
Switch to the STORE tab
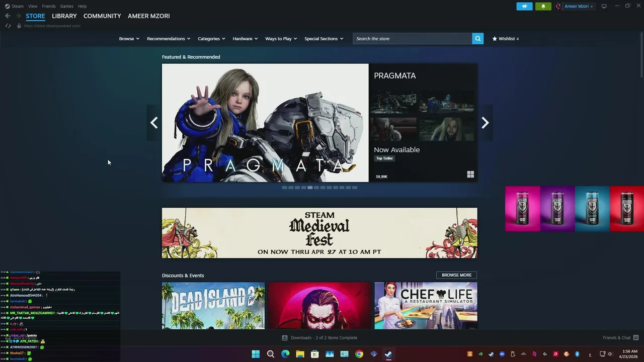(x=35, y=16)
